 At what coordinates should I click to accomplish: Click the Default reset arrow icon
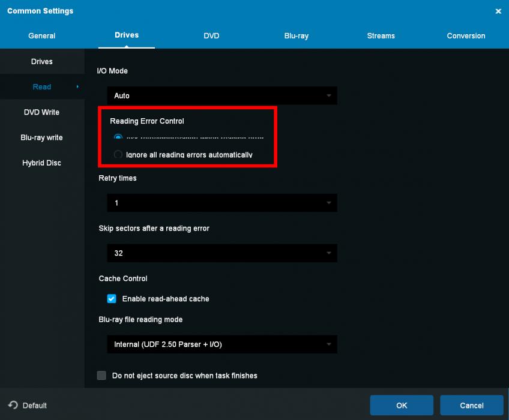13,406
